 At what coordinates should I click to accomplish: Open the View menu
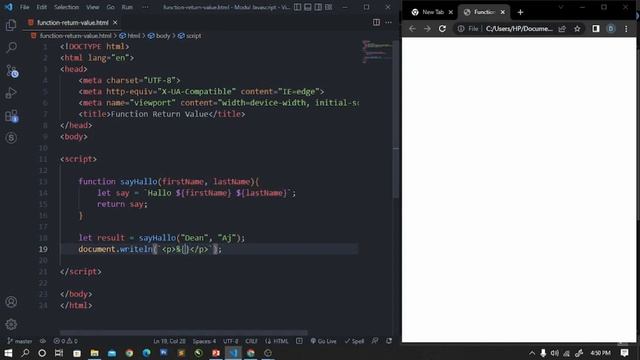[92, 7]
